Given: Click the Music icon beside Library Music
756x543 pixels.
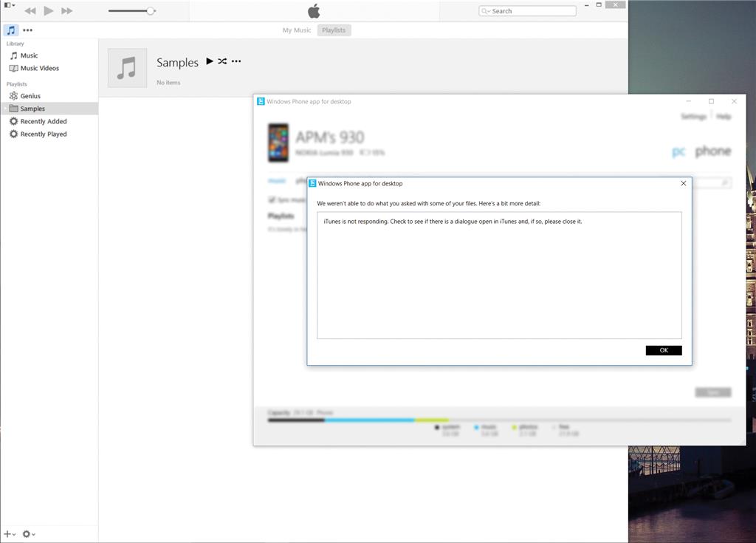Looking at the screenshot, I should coord(13,55).
